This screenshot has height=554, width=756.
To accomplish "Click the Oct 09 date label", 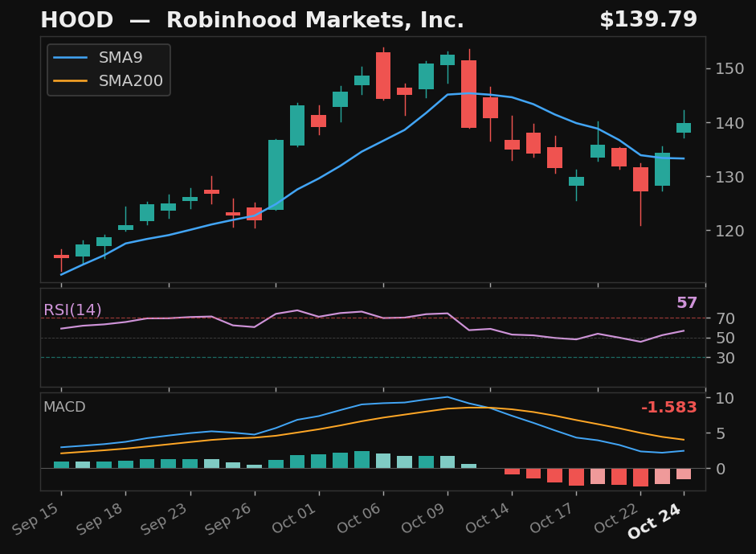I will point(423,519).
